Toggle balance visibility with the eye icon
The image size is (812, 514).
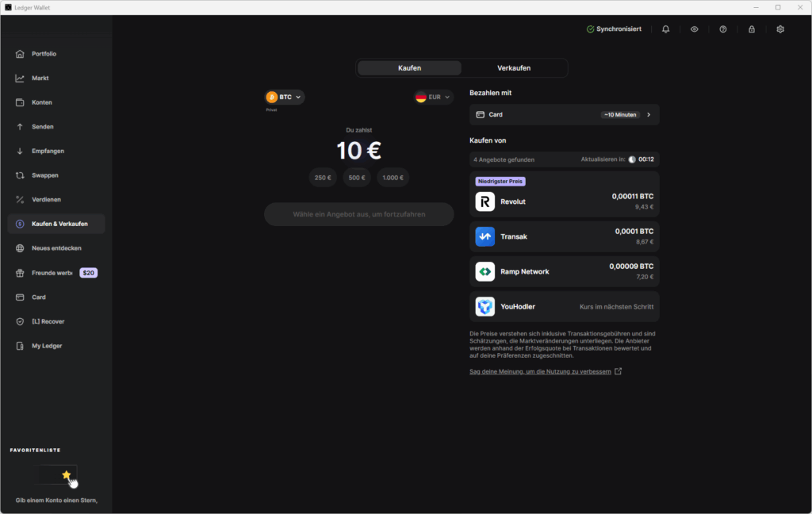point(694,29)
